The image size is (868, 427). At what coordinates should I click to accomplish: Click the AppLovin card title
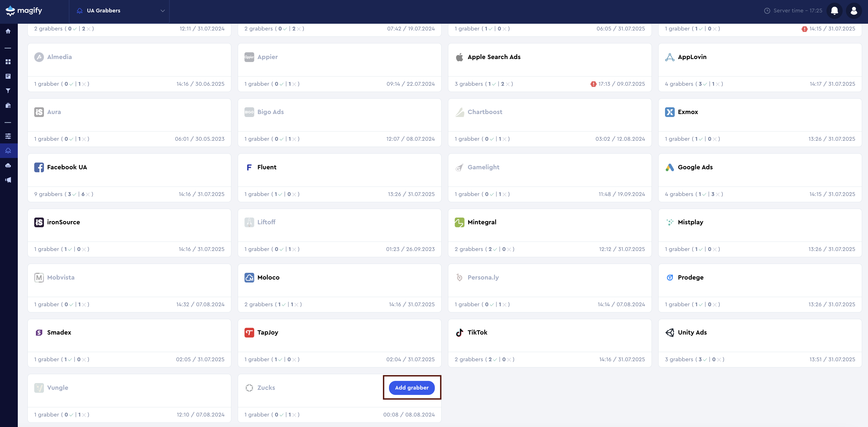tap(692, 57)
